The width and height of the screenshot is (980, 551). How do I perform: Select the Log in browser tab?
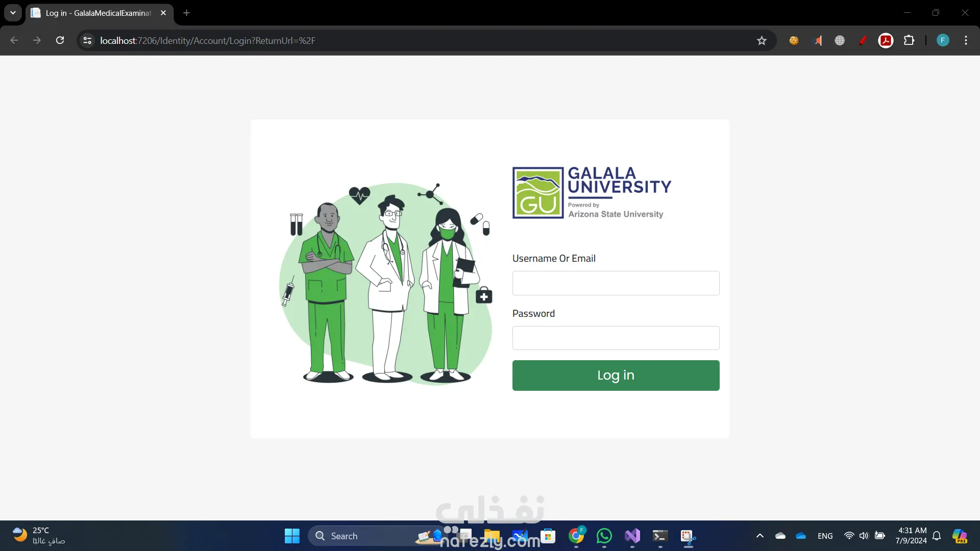point(98,13)
